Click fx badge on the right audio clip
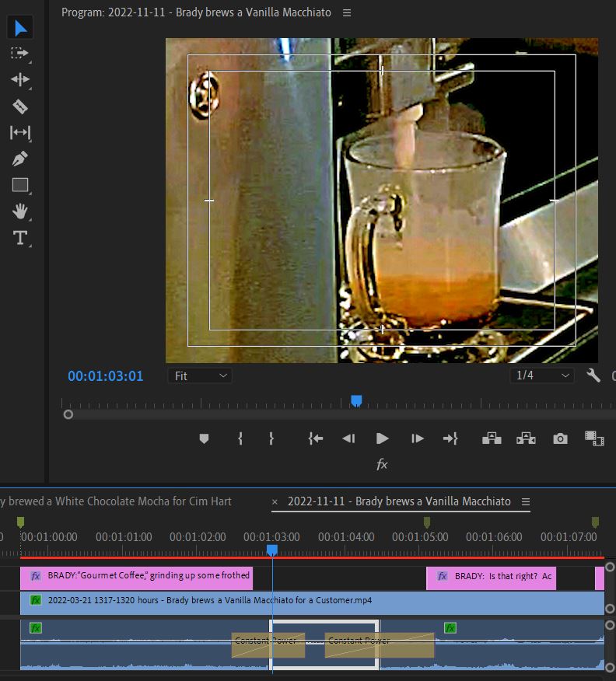The width and height of the screenshot is (616, 681). 450,627
